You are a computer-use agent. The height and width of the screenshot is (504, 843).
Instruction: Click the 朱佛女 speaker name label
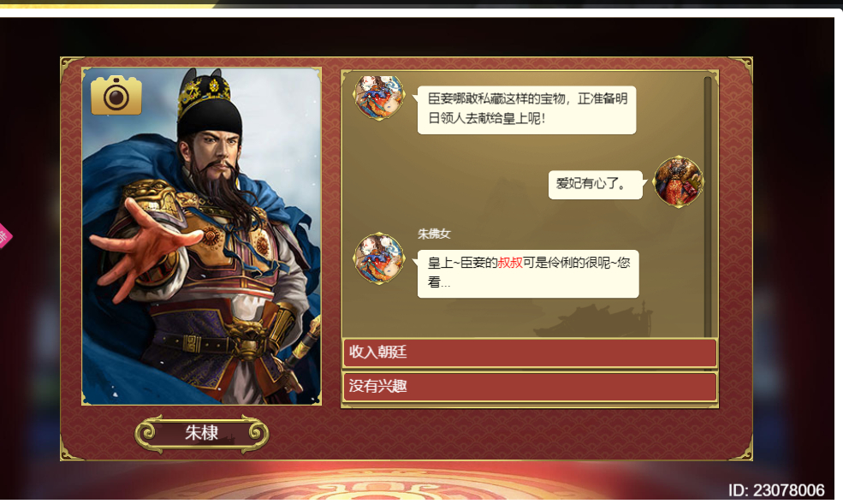click(434, 234)
